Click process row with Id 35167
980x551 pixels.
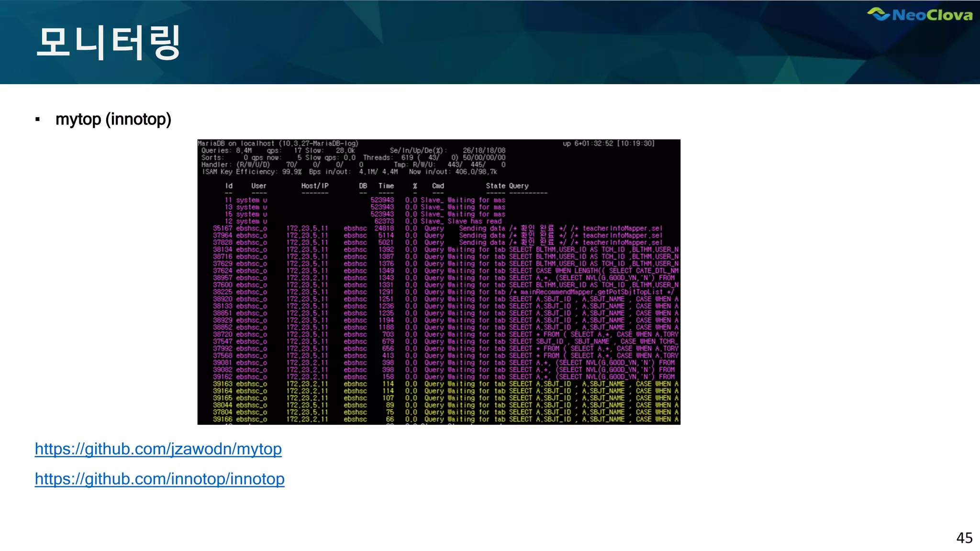pyautogui.click(x=222, y=228)
